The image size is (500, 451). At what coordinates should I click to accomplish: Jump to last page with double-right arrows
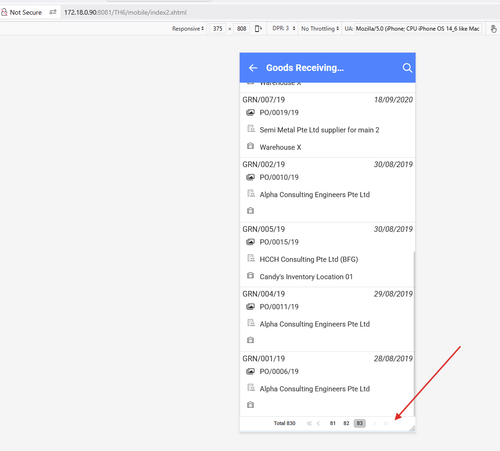(386, 423)
